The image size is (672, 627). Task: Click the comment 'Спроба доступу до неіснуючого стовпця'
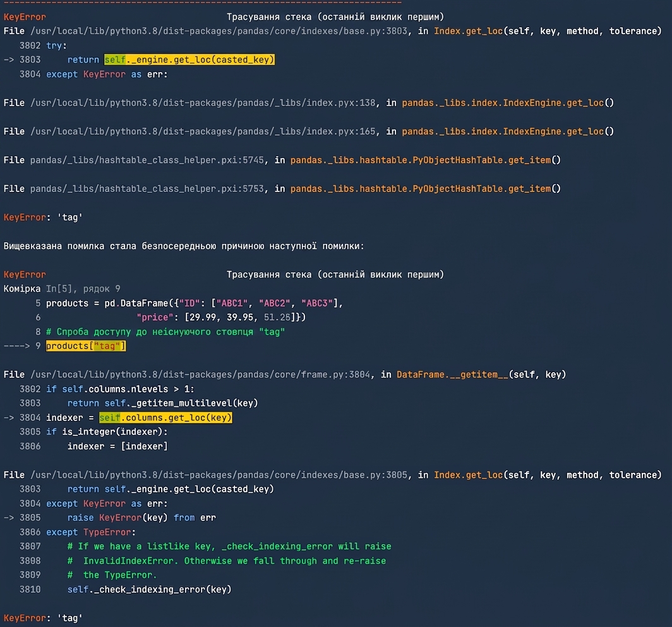(155, 332)
